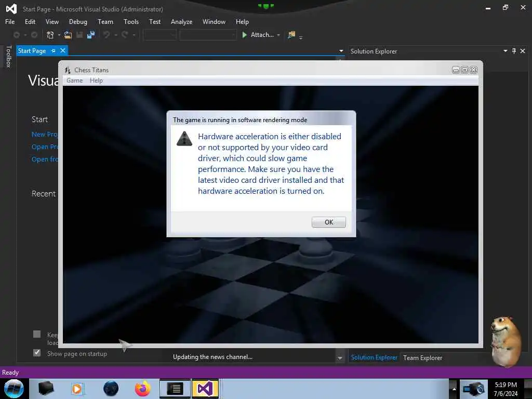Viewport: 532px width, 399px height.
Task: Click the news channel expand arrow
Action: [340, 358]
